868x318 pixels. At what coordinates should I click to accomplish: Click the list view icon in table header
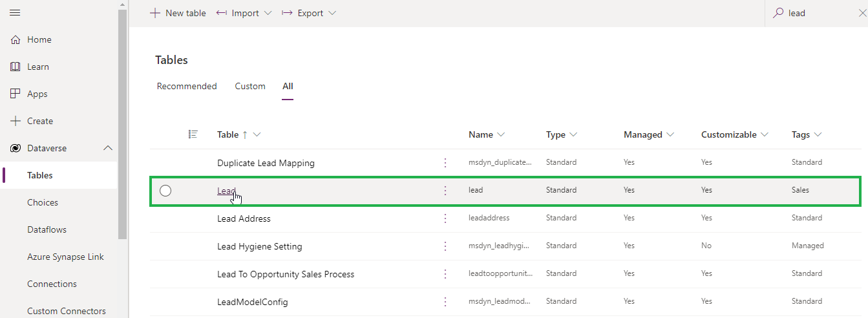point(193,134)
